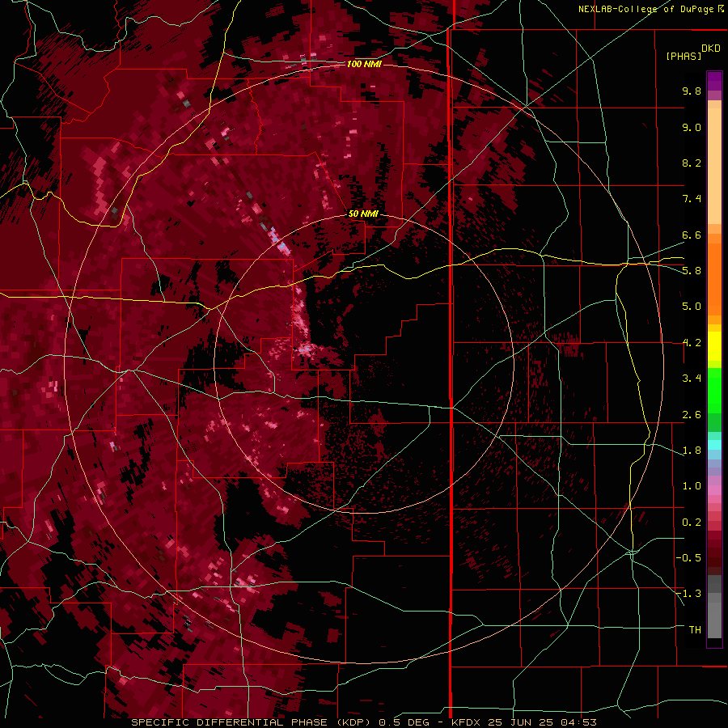Select the 5.8 scale value
The width and height of the screenshot is (728, 728).
692,271
